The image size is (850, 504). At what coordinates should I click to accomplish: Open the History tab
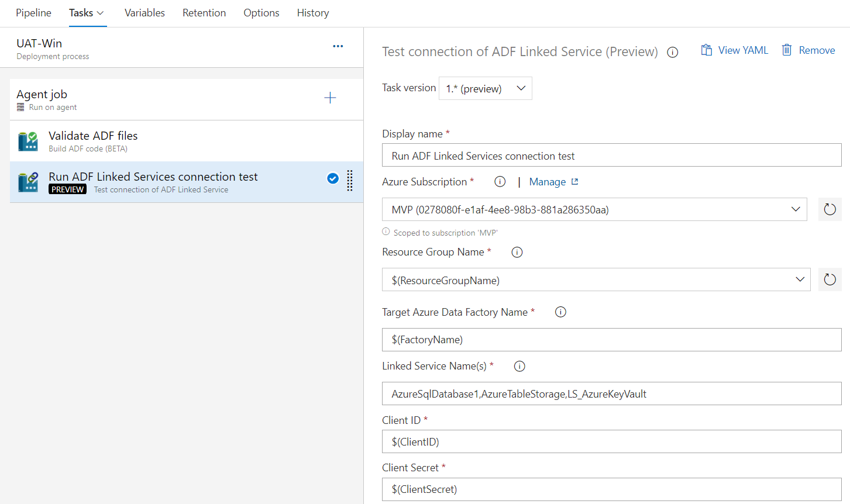(312, 12)
